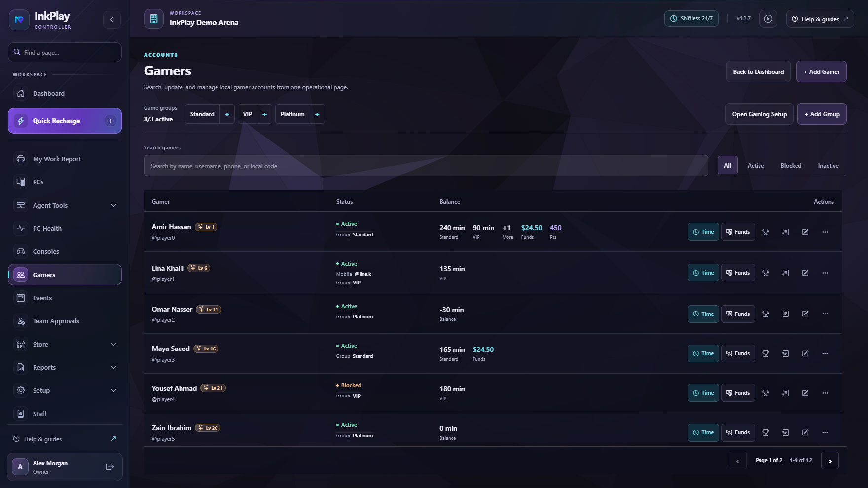This screenshot has height=488, width=868.
Task: Click the plus beside Standard group
Action: [x=227, y=114]
